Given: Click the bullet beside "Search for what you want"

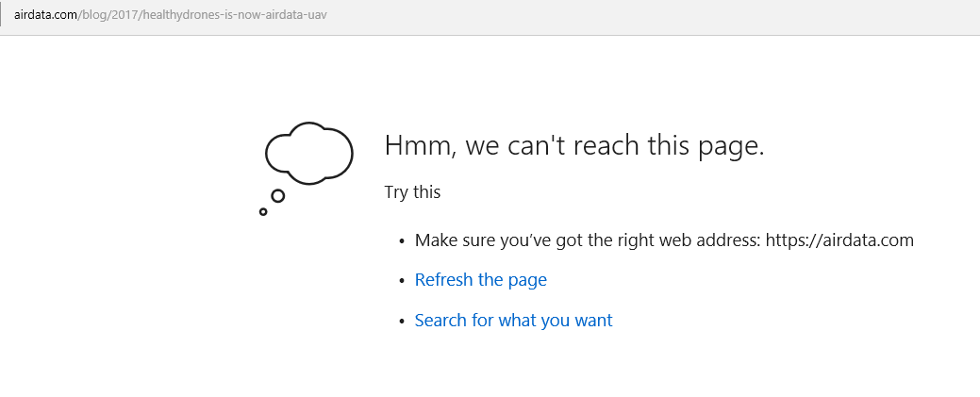Looking at the screenshot, I should tap(402, 322).
